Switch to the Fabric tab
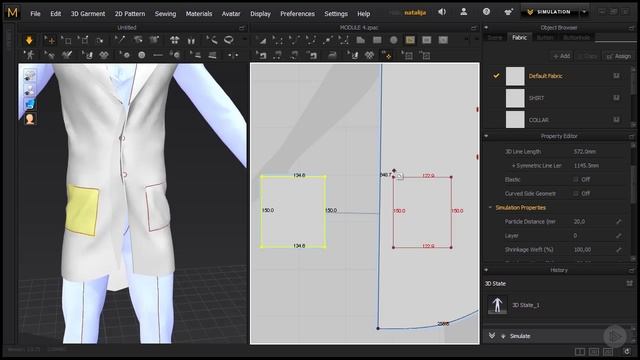The width and height of the screenshot is (640, 360). 519,37
